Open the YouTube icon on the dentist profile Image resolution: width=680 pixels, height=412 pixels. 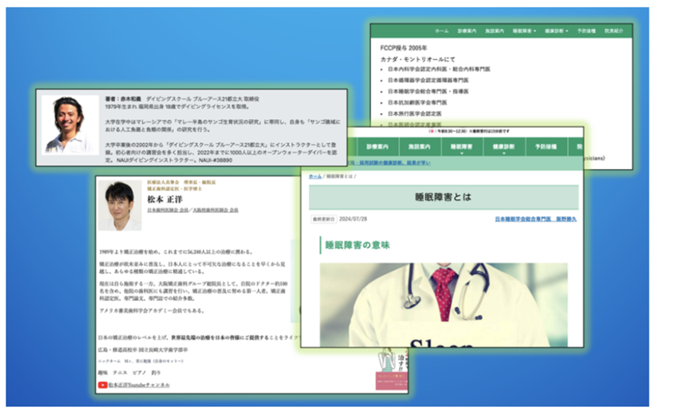[102, 385]
